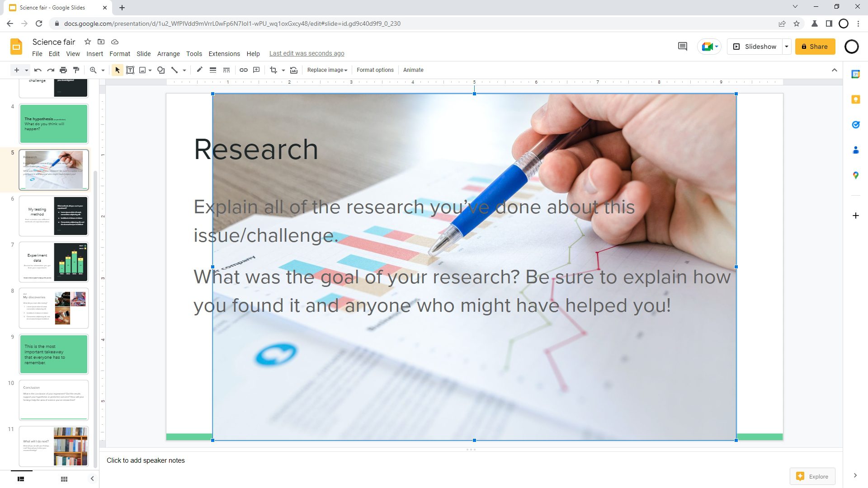Click the print icon in toolbar
The image size is (868, 488).
(x=63, y=70)
